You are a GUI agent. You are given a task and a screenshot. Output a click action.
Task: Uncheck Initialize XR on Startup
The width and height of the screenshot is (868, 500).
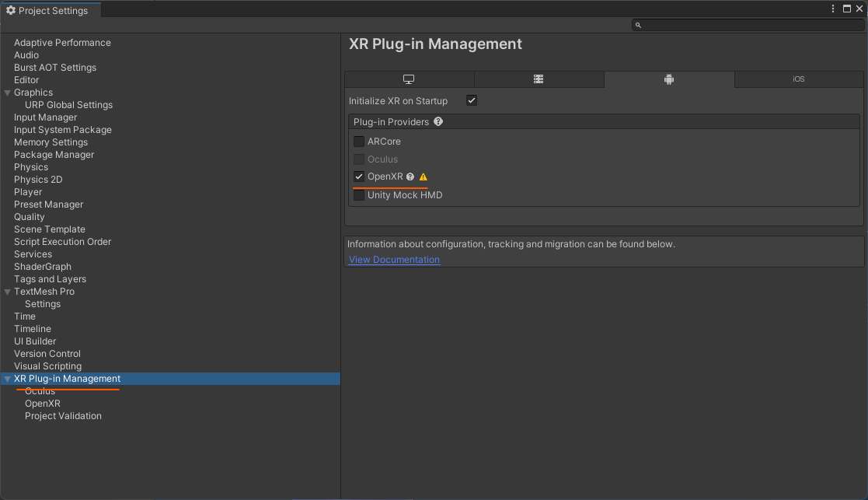pos(472,100)
